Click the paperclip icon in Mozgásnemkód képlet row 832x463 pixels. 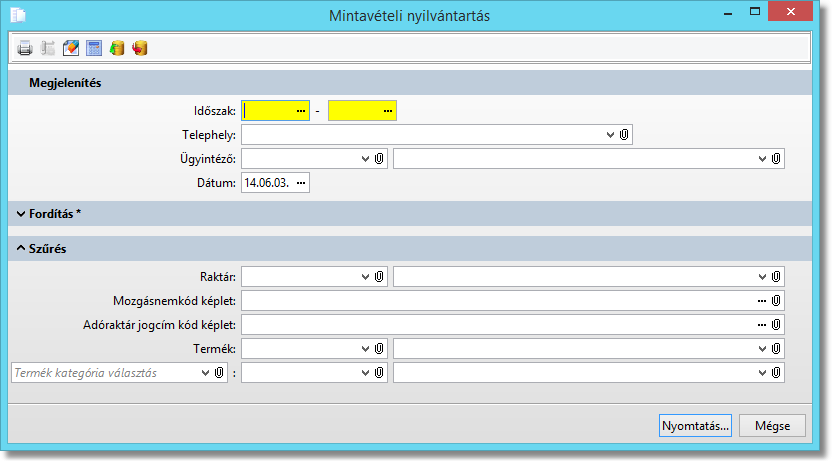coord(776,300)
